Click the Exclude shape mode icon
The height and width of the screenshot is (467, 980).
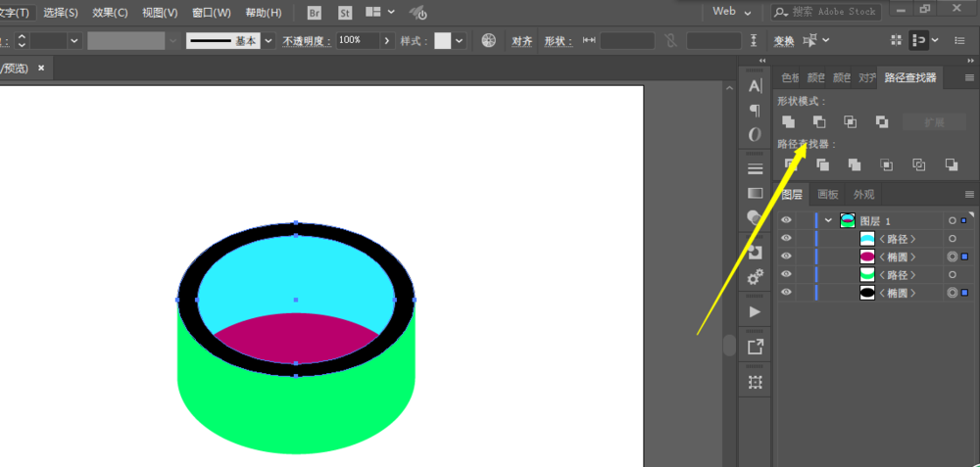pos(882,121)
